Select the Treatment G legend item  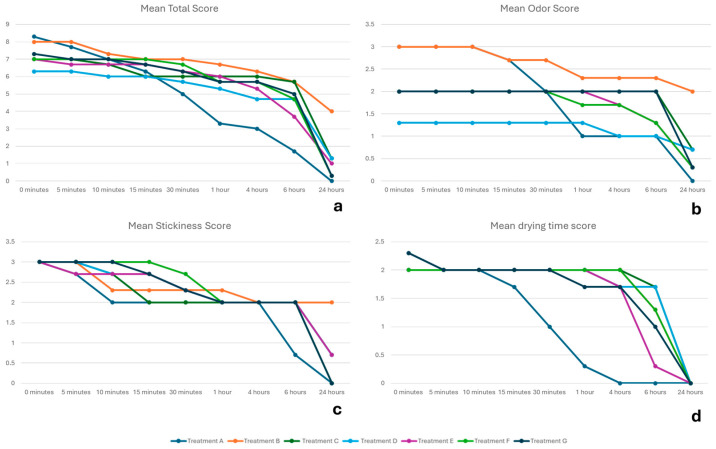(x=541, y=441)
